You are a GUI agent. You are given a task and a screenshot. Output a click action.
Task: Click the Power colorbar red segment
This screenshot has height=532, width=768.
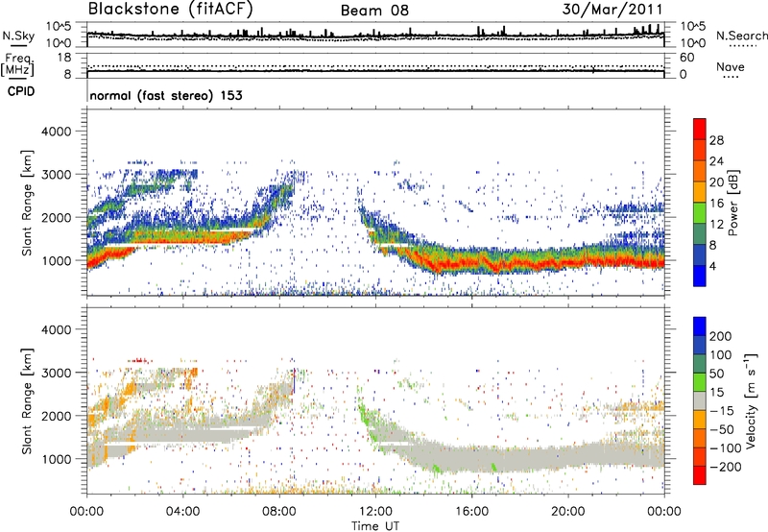pyautogui.click(x=700, y=127)
